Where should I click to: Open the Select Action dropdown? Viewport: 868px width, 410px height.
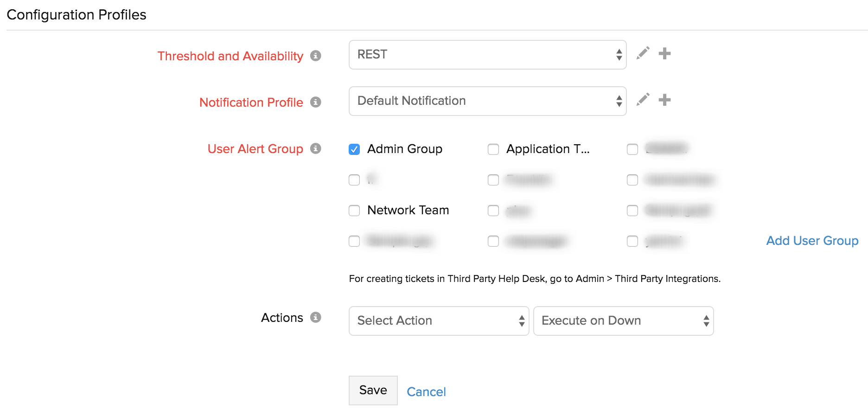[x=439, y=321]
